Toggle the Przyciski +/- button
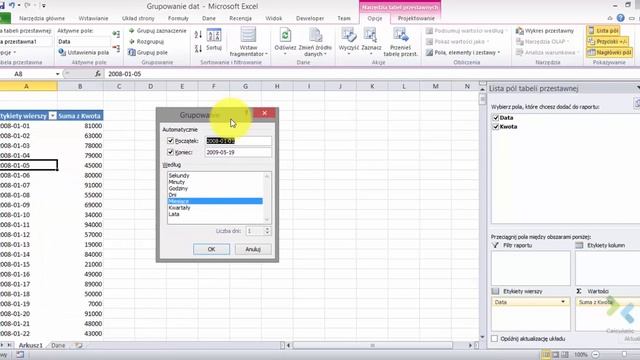This screenshot has height=360, width=640. (x=607, y=42)
